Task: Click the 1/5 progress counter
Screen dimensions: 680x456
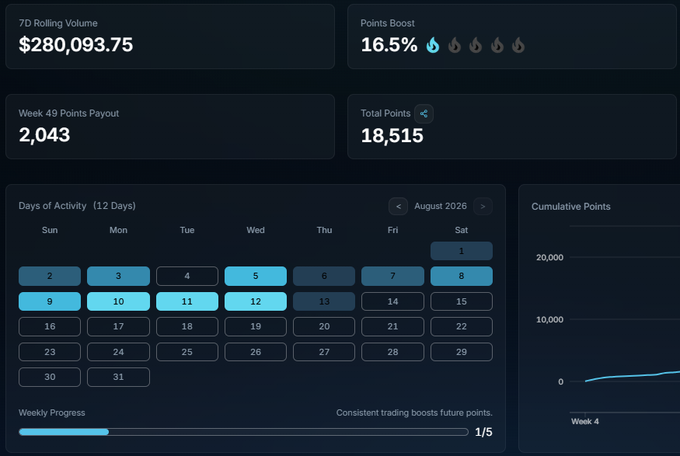Action: coord(484,432)
